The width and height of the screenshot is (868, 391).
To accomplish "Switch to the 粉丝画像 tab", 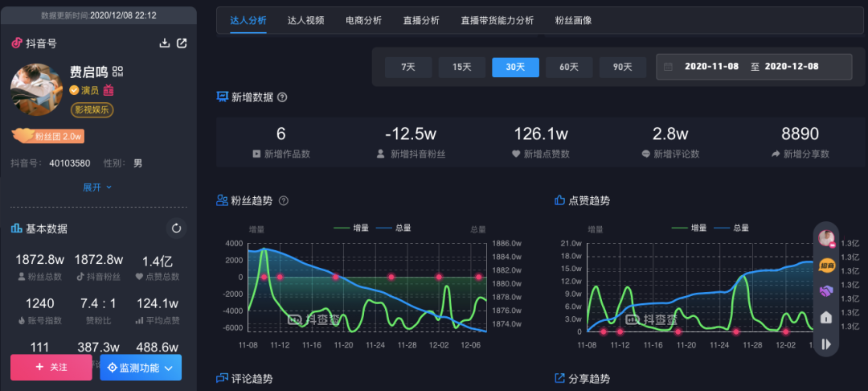I will tap(573, 20).
